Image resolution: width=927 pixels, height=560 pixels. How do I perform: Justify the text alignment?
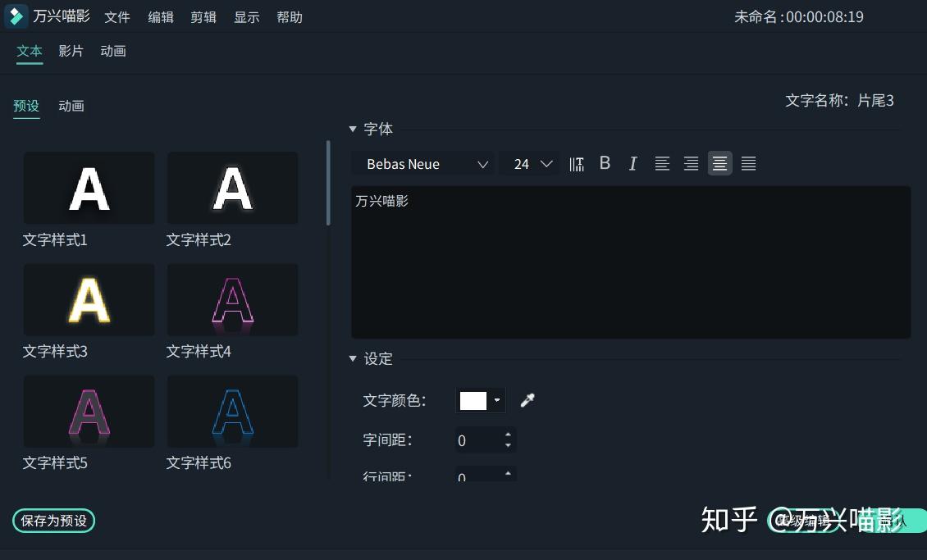pyautogui.click(x=748, y=164)
